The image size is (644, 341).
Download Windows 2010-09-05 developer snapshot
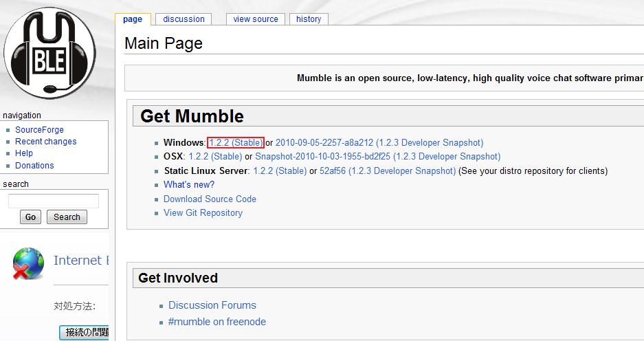coord(379,142)
